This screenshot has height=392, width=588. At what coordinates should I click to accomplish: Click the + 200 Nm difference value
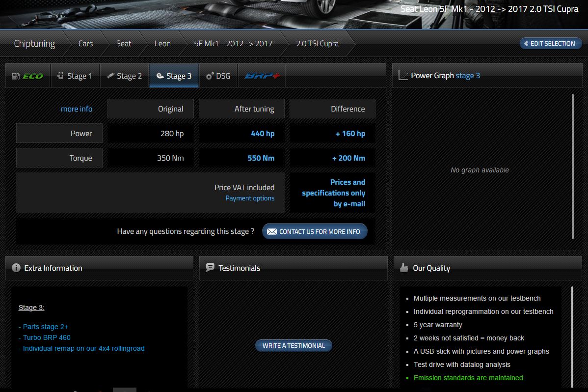[x=348, y=158]
